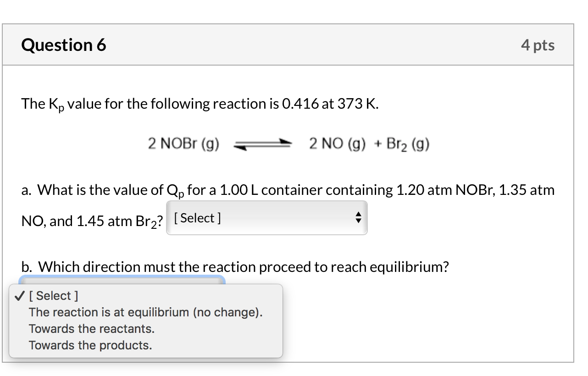
Task: Click the equilibrium double-arrow symbol in the reaction
Action: [x=262, y=144]
